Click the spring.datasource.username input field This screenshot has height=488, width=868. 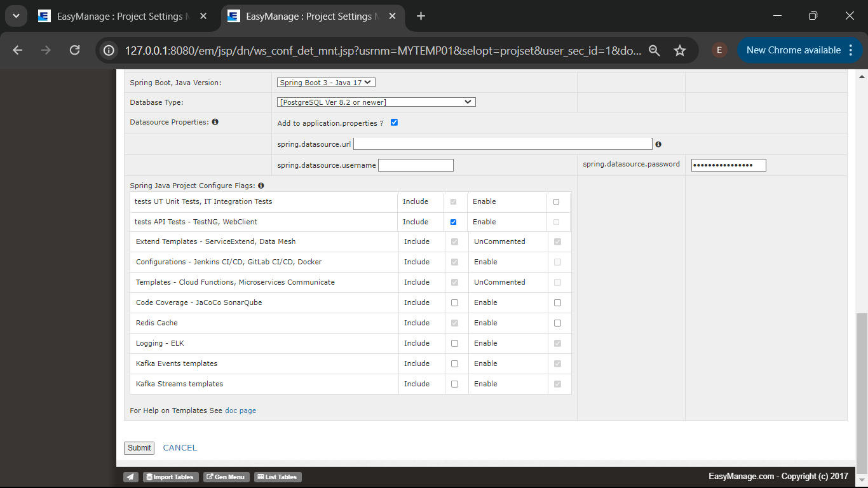(x=416, y=165)
